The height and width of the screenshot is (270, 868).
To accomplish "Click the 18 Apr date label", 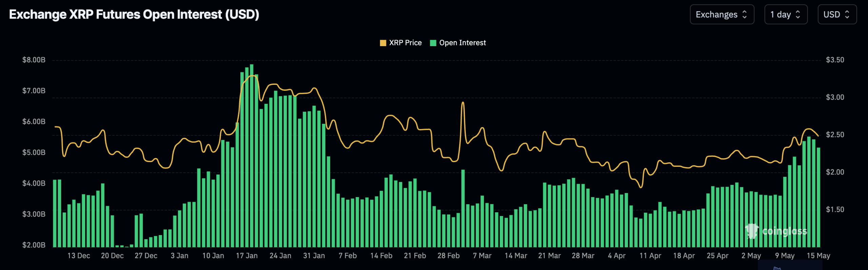I will click(684, 256).
